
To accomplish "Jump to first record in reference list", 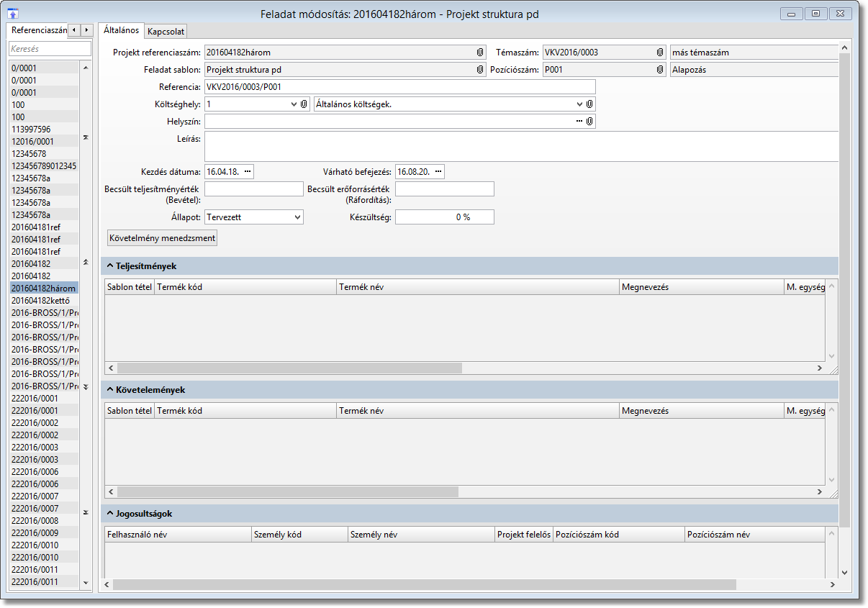I will click(x=86, y=137).
